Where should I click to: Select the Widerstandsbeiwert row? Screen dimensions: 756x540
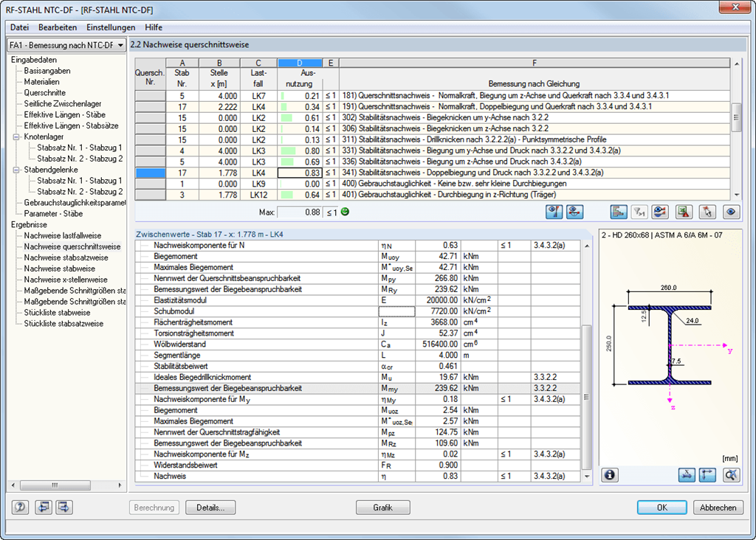(x=357, y=465)
